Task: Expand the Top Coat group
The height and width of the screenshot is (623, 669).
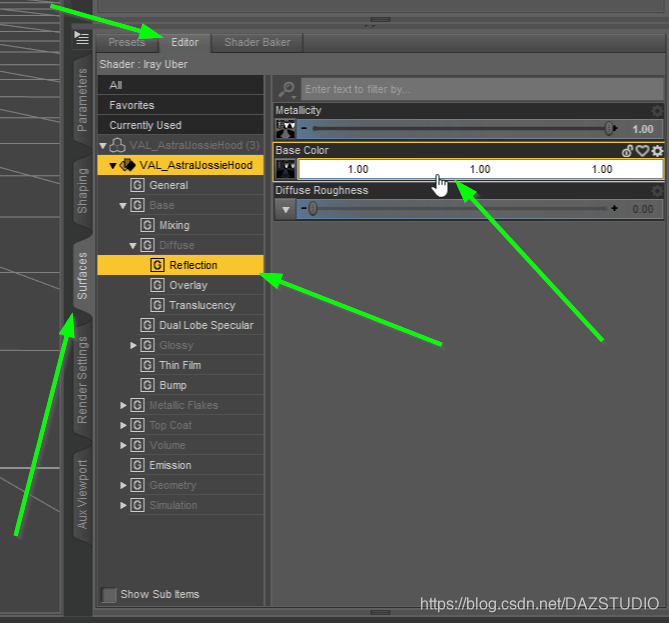Action: tap(123, 425)
